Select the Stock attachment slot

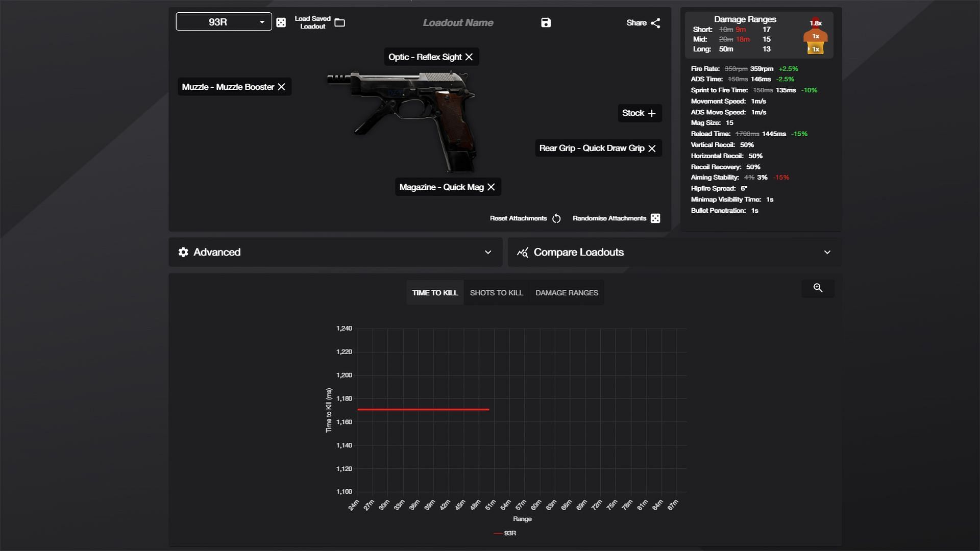(x=639, y=113)
